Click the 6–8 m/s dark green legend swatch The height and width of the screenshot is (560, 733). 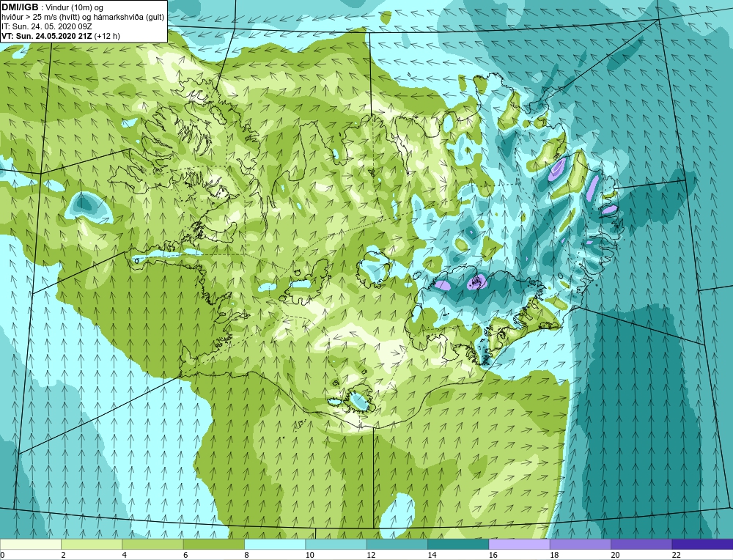click(x=213, y=544)
